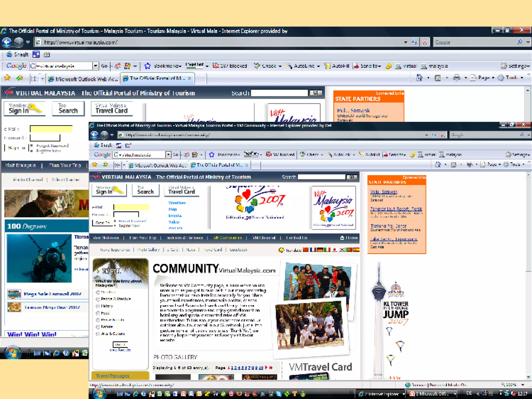Click Add to Favorites star in the rear window
This screenshot has height=399, width=532.
coord(20,78)
